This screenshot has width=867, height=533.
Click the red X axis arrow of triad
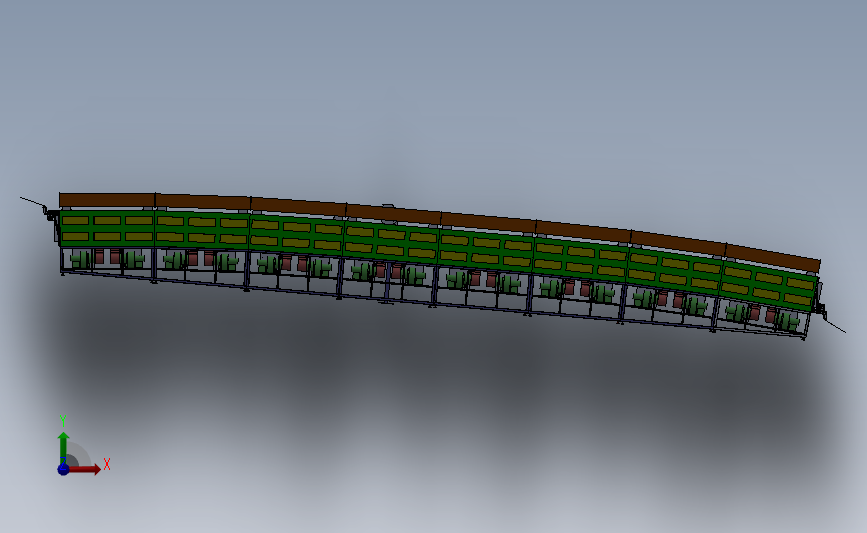tap(85, 469)
